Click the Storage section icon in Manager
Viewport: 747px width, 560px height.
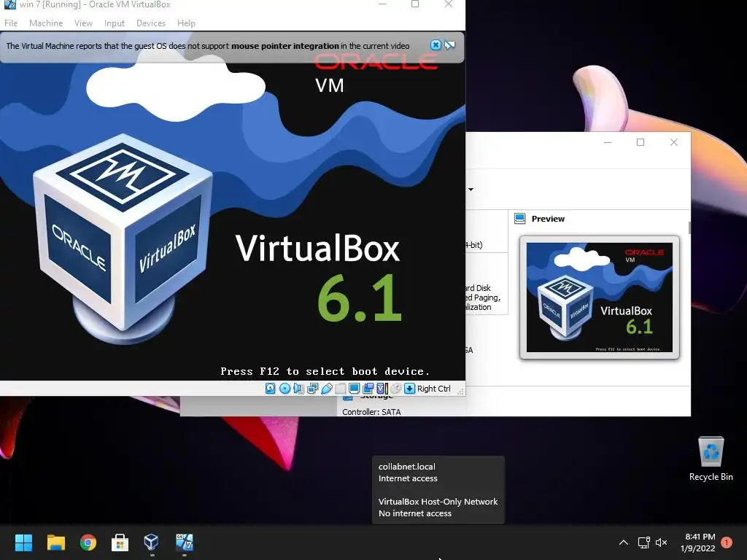click(348, 397)
